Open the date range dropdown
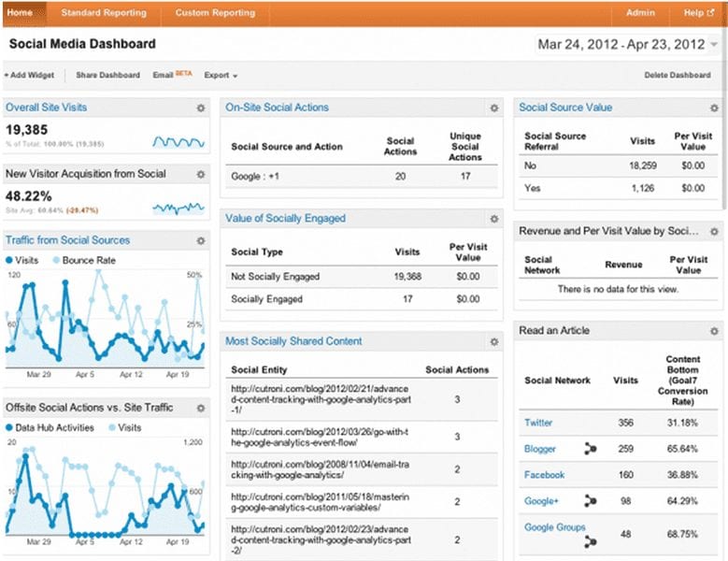Screen dimensions: 728x561 pos(628,45)
